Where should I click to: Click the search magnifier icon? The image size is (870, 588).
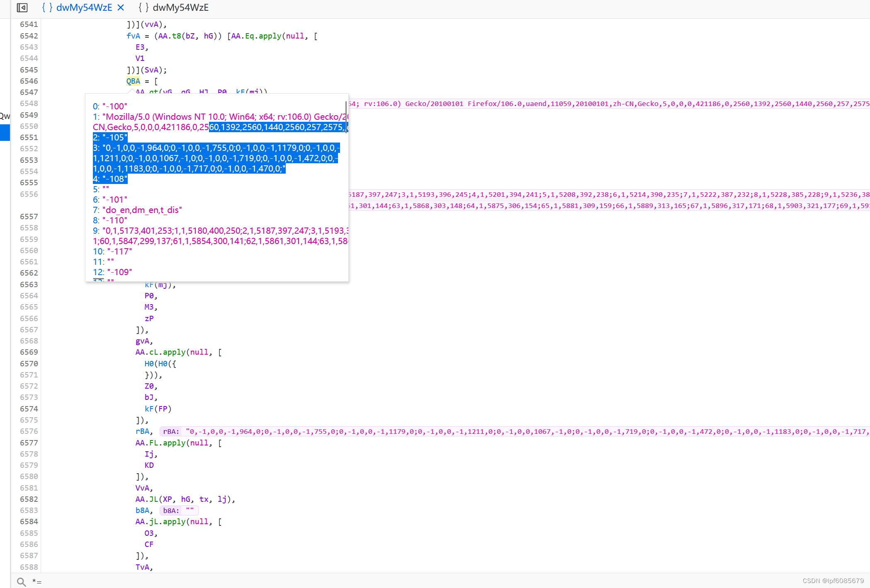21,581
